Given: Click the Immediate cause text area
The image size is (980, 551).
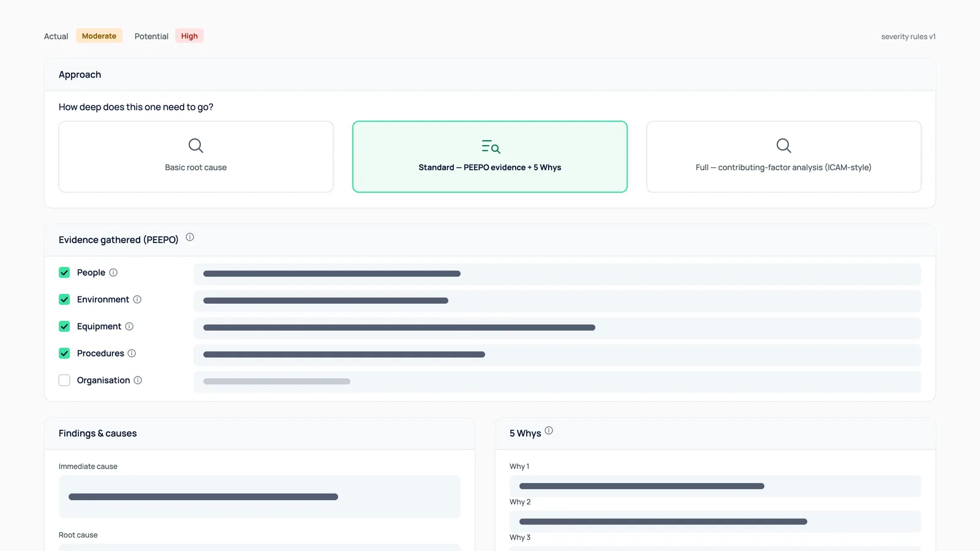Looking at the screenshot, I should [260, 497].
